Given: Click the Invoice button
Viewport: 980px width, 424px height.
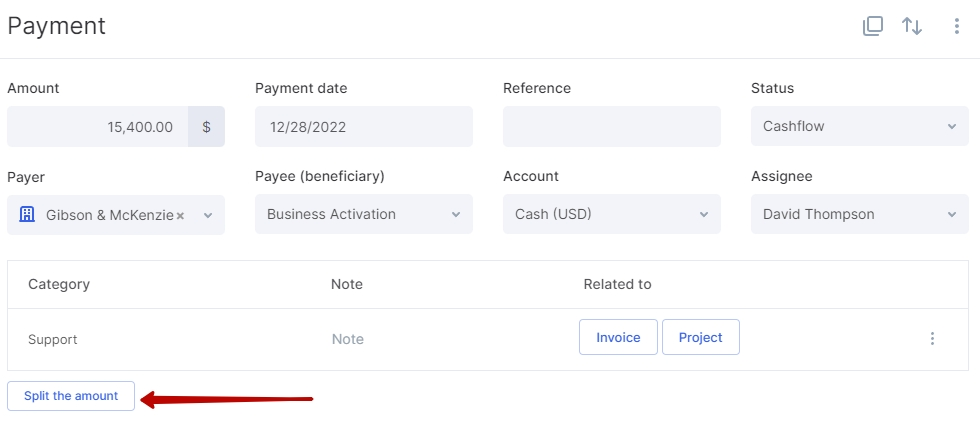Looking at the screenshot, I should tap(618, 337).
